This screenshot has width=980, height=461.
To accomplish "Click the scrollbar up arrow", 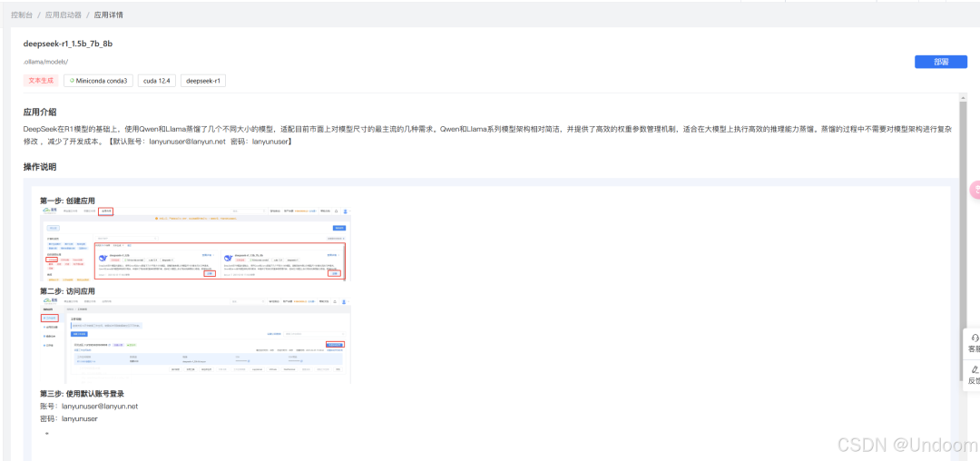I will (963, 98).
